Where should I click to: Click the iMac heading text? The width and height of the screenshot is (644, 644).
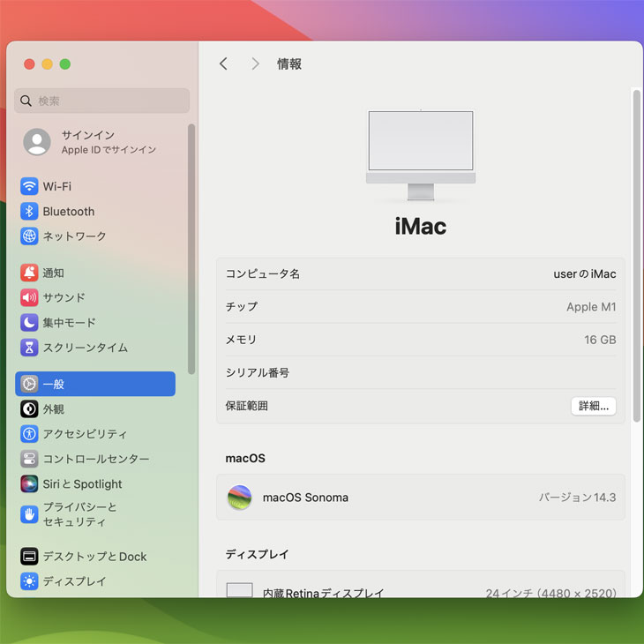(x=421, y=227)
